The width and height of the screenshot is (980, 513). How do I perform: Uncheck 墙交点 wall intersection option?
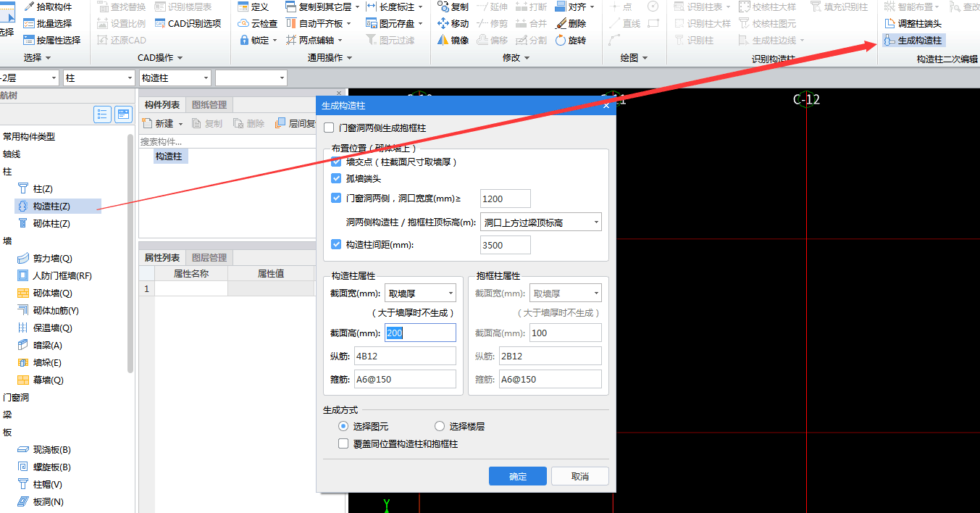[x=336, y=162]
